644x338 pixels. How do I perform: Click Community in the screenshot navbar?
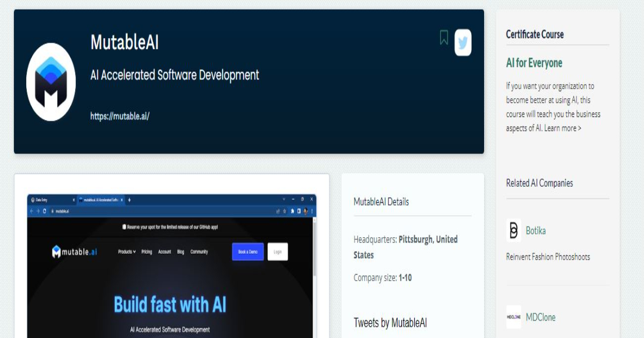point(199,252)
